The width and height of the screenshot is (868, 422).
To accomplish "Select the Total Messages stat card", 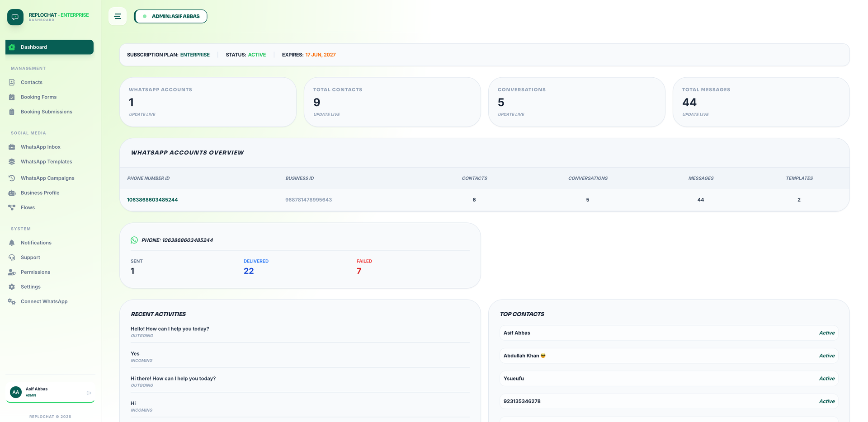I will point(761,102).
